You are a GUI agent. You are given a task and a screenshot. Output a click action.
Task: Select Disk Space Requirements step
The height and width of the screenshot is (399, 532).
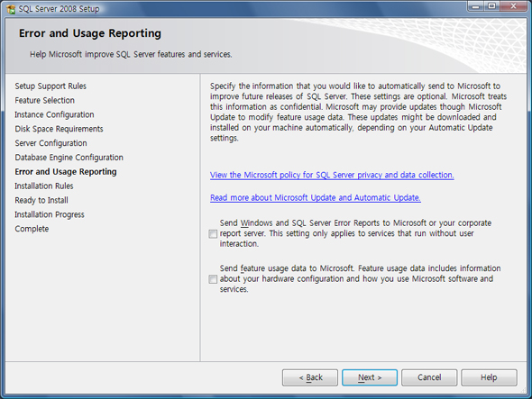[59, 129]
